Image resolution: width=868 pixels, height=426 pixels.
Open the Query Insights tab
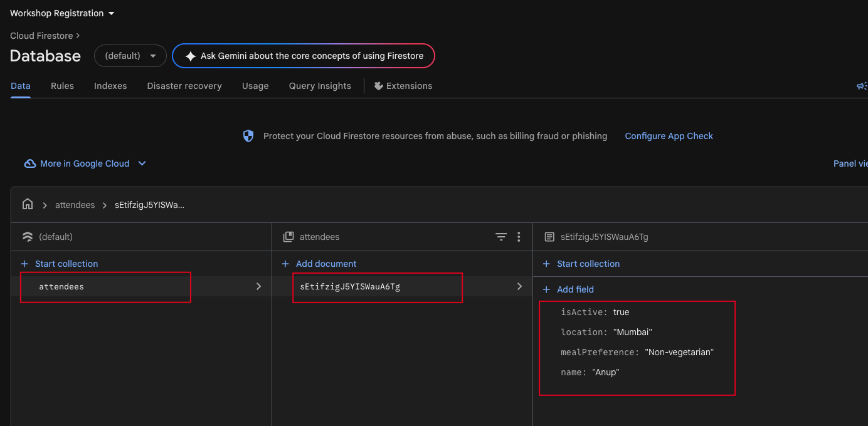pos(320,86)
